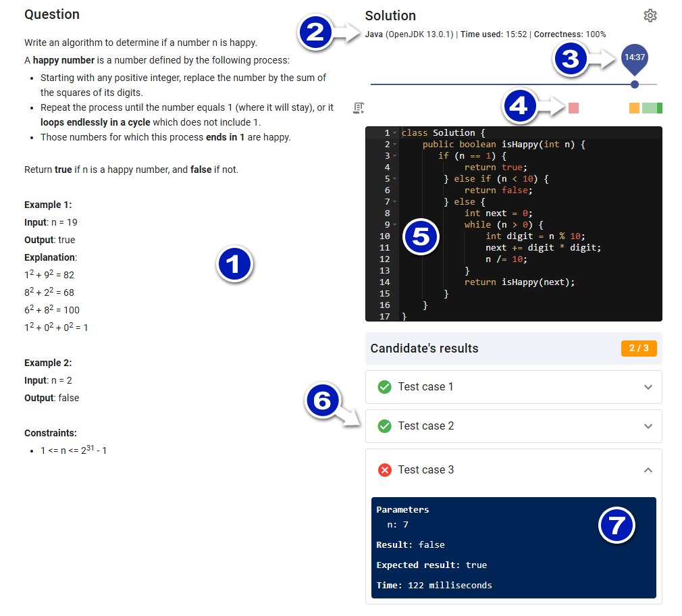Screen dimensions: 682x616
Task: Fold the class Solution block on line 1
Action: point(395,132)
